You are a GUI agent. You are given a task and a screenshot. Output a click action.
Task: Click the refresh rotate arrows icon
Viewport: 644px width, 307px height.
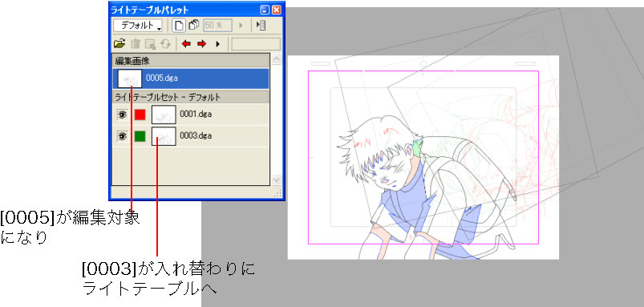(x=165, y=44)
